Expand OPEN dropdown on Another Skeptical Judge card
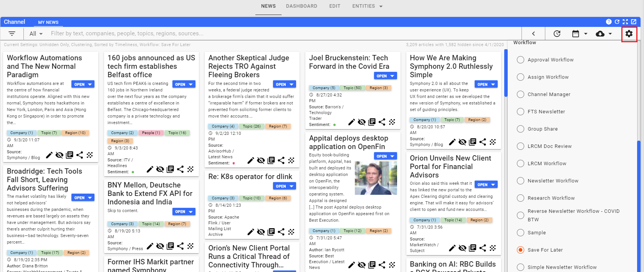Image resolution: width=644 pixels, height=272 pixels. (x=292, y=85)
